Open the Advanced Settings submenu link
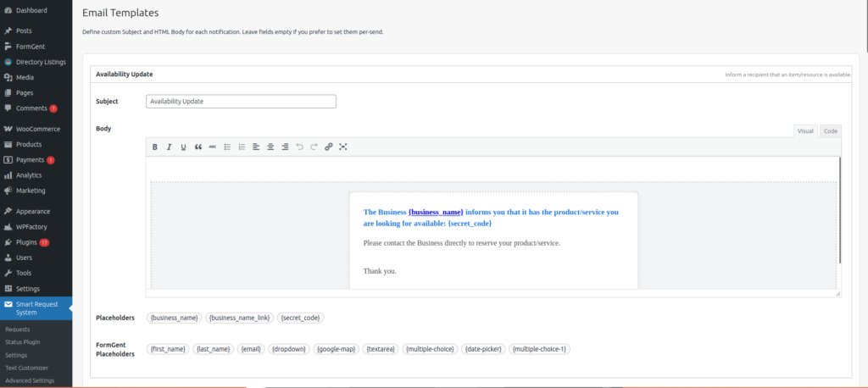The width and height of the screenshot is (868, 388). pos(30,380)
